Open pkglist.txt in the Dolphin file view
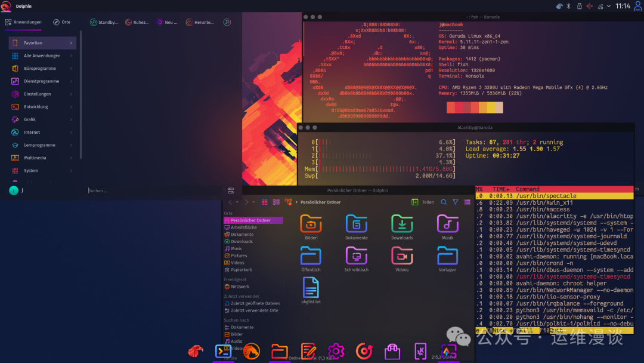644x363 pixels. 311,291
